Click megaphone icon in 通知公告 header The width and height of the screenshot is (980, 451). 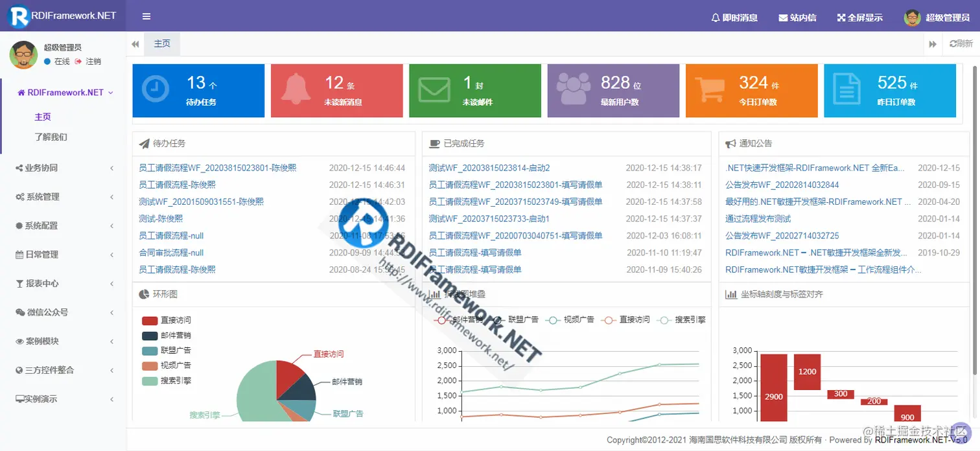(x=730, y=144)
